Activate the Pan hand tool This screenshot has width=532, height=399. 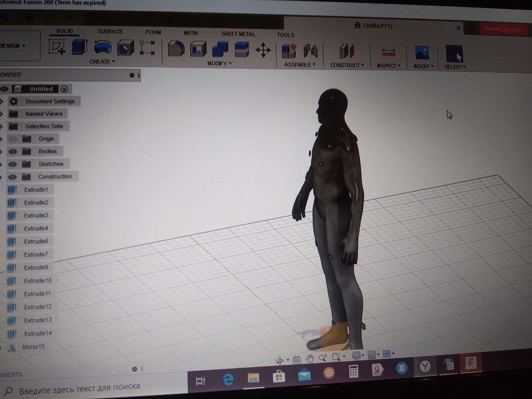[x=310, y=358]
